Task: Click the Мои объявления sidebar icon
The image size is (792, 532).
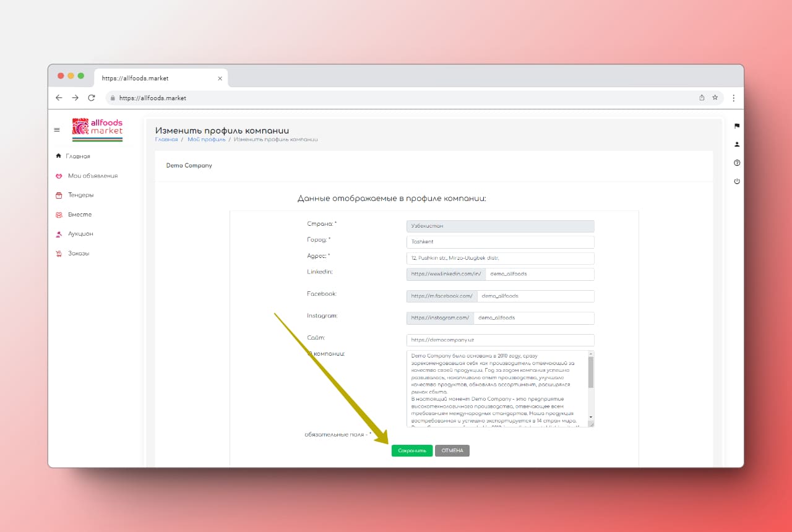Action: tap(59, 176)
